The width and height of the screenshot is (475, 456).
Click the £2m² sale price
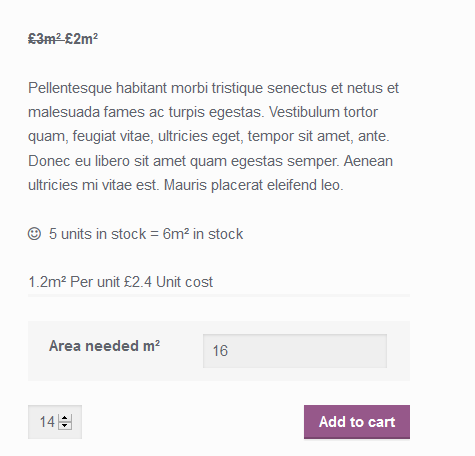click(81, 39)
